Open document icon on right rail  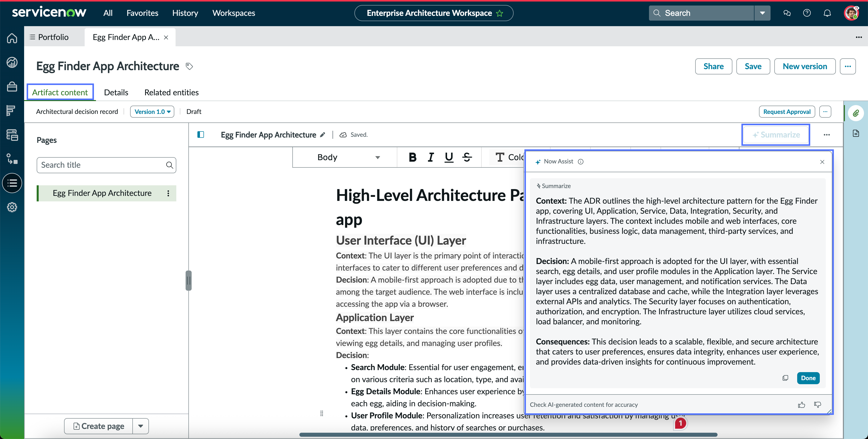[x=856, y=133]
